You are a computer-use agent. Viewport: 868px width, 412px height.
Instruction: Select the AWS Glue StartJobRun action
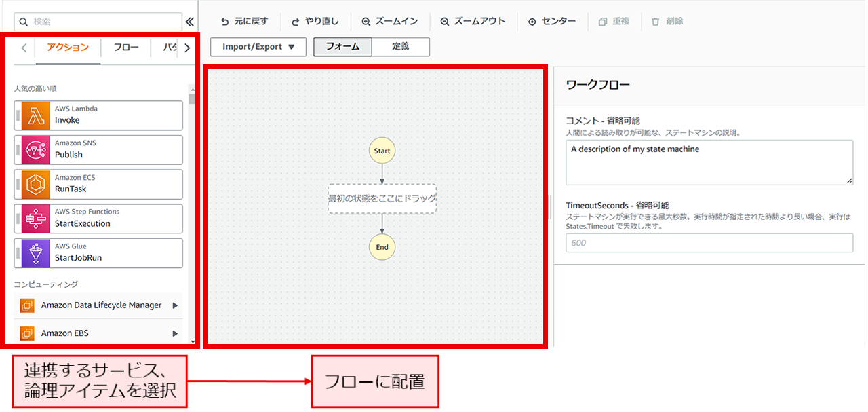98,253
